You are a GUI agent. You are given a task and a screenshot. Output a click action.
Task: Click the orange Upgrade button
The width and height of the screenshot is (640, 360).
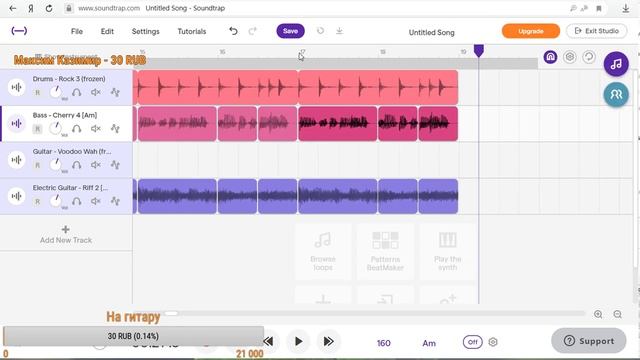(x=531, y=31)
